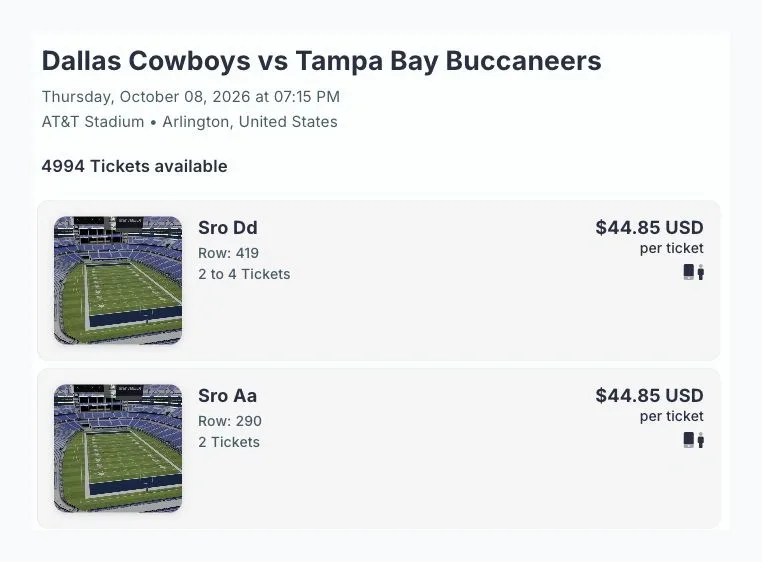762x562 pixels.
Task: Click the $44.85 USD price for Sro Dd
Action: pos(649,228)
